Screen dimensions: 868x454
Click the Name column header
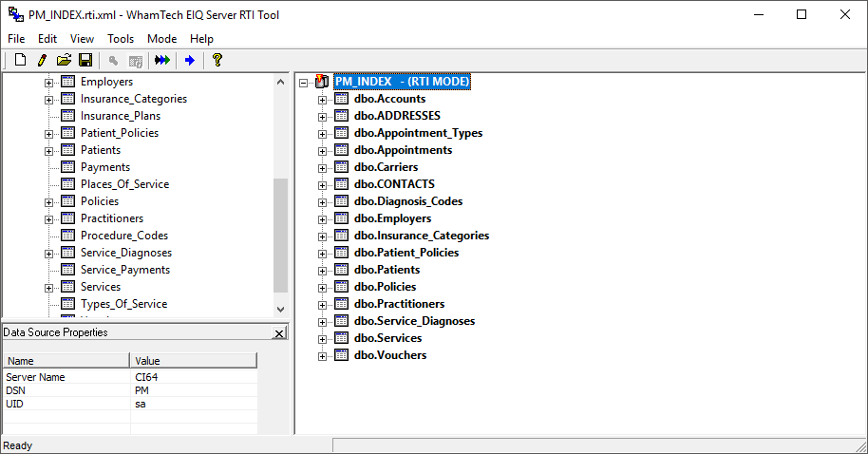(66, 360)
